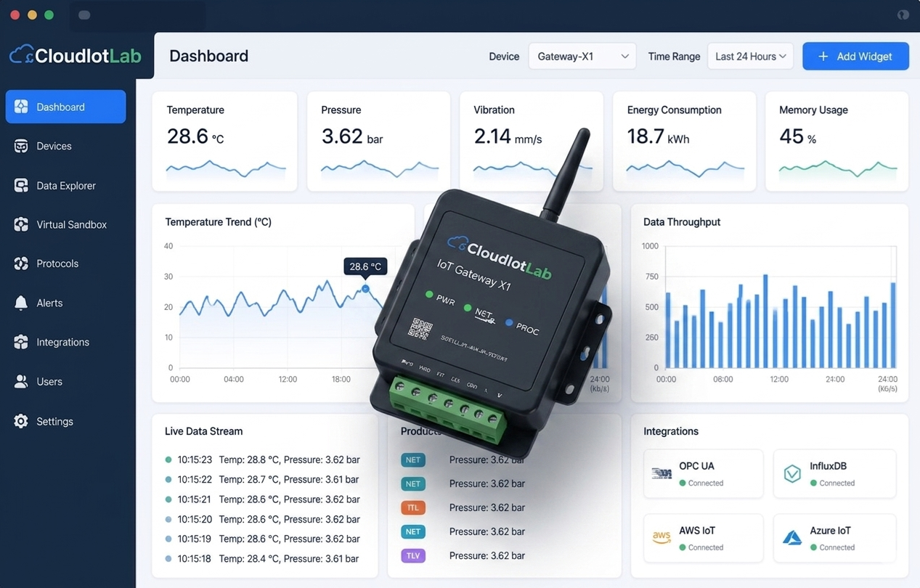The image size is (920, 588).
Task: Open Users from the sidebar
Action: (65, 381)
